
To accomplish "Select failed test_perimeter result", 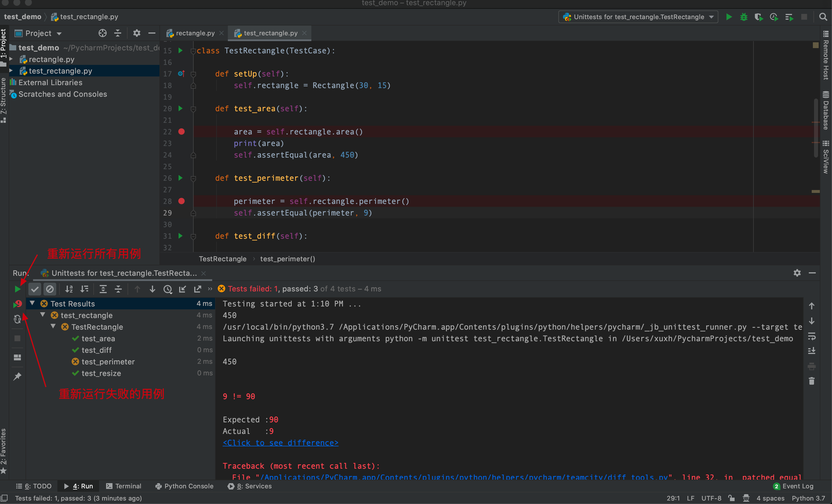I will 108,362.
